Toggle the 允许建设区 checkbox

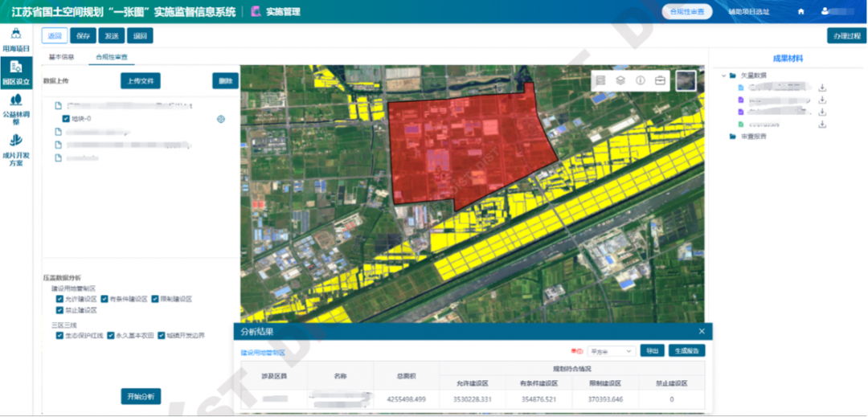(x=60, y=299)
